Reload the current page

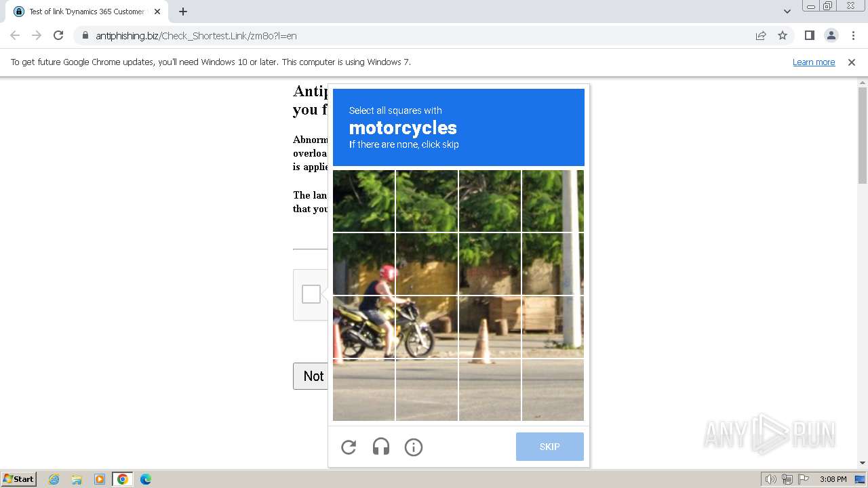click(58, 35)
